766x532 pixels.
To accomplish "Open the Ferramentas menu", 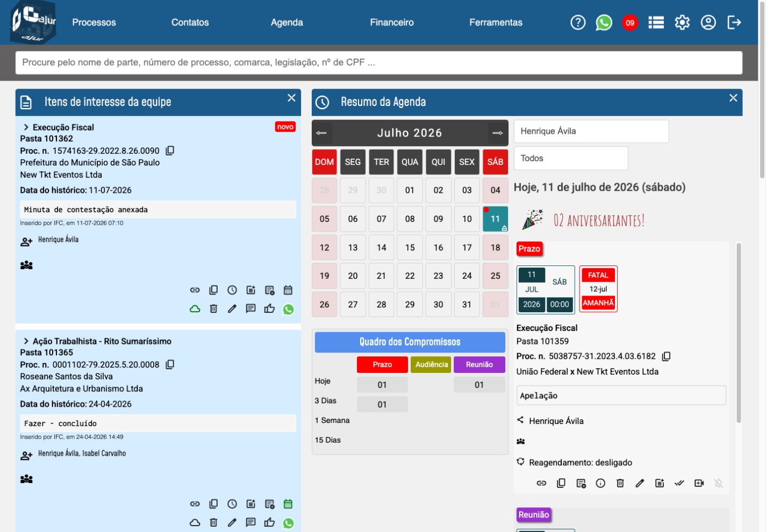I will click(496, 23).
